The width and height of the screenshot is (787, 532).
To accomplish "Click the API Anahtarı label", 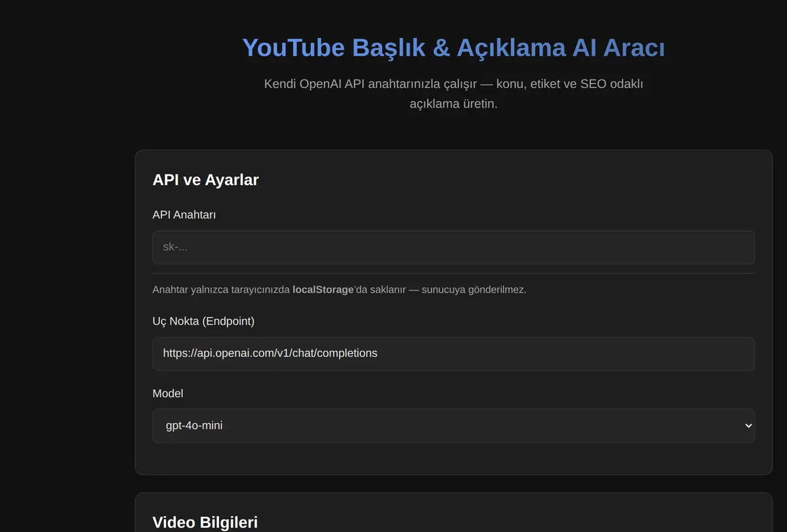I will [184, 215].
